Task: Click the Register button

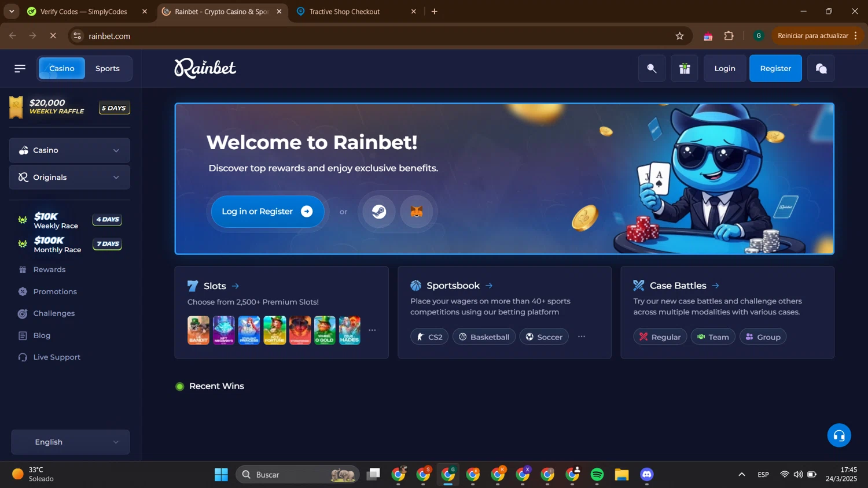Action: (x=775, y=68)
